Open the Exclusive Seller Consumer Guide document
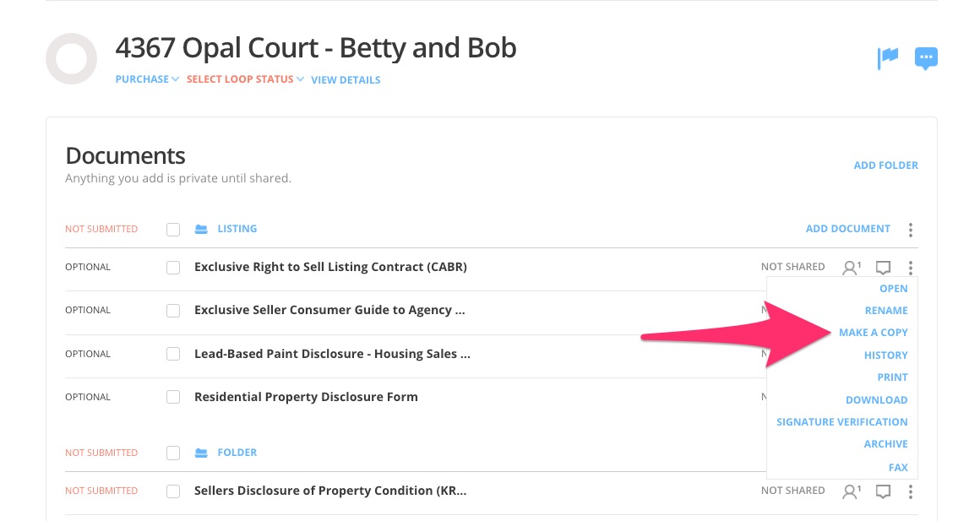 pos(329,311)
